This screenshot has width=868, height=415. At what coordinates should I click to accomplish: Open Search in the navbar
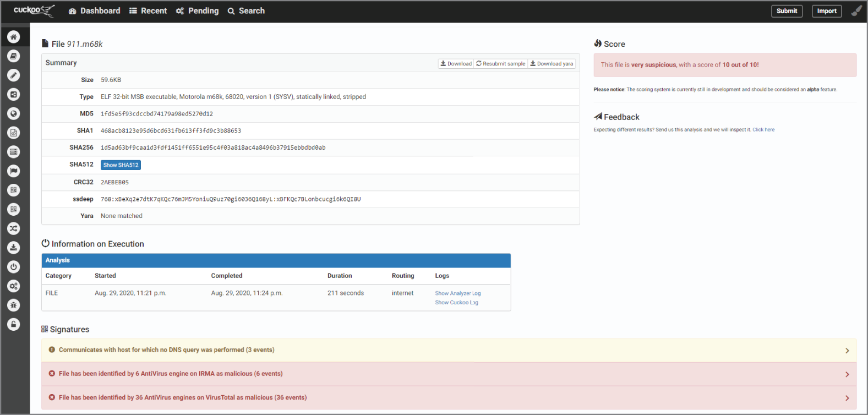246,11
